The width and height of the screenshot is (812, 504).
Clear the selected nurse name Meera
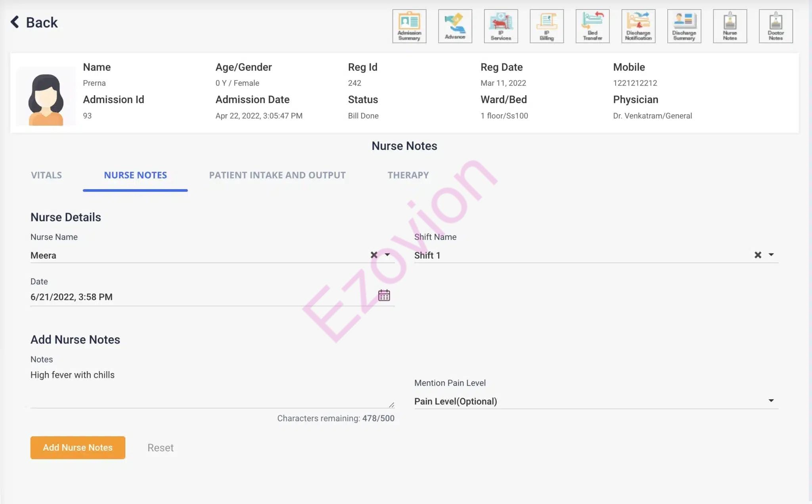tap(373, 255)
